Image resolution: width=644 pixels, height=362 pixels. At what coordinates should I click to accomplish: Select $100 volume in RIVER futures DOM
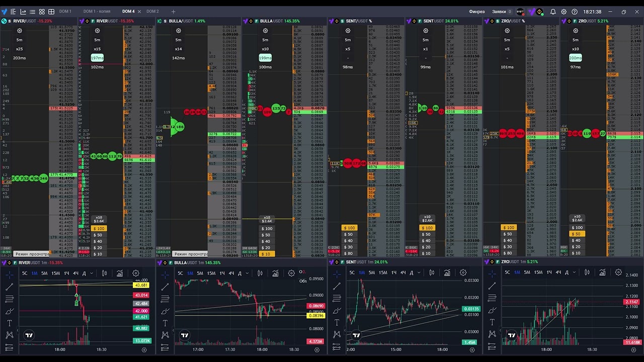tap(99, 229)
